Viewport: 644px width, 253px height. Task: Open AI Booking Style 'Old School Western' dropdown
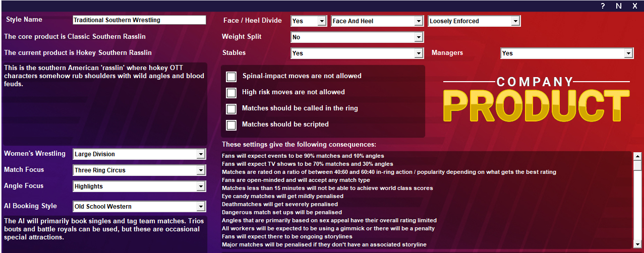point(139,207)
